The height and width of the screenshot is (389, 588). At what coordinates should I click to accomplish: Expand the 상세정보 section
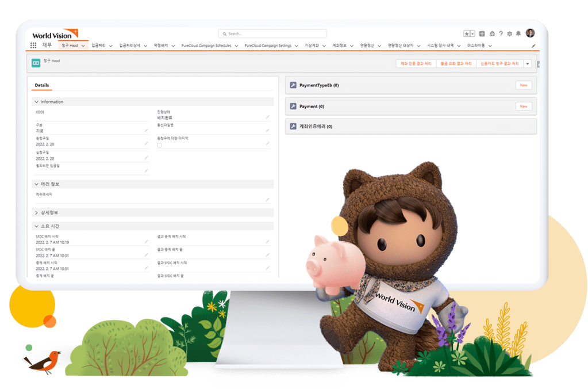click(37, 212)
